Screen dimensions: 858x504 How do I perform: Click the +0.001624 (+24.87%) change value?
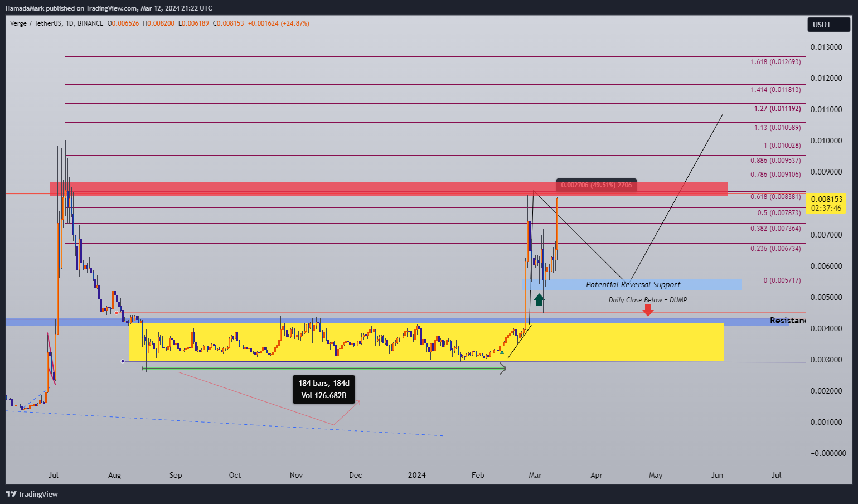click(x=279, y=23)
